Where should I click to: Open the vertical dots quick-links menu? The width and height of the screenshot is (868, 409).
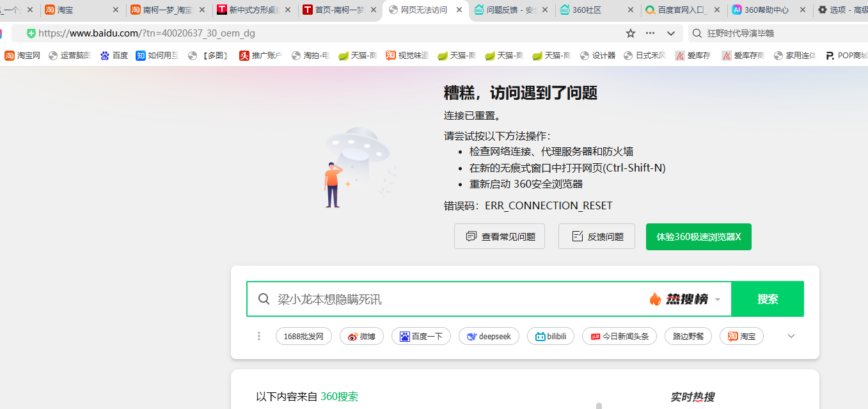click(x=259, y=336)
